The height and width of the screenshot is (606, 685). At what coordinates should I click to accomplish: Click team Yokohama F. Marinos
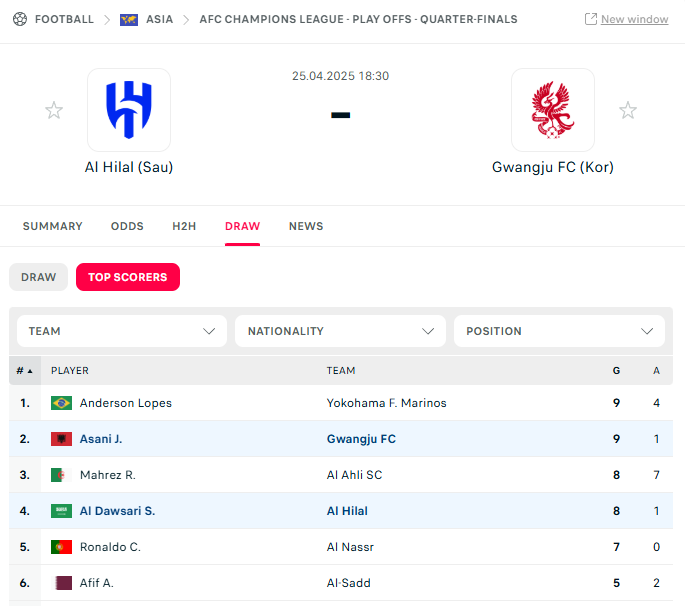tap(387, 403)
